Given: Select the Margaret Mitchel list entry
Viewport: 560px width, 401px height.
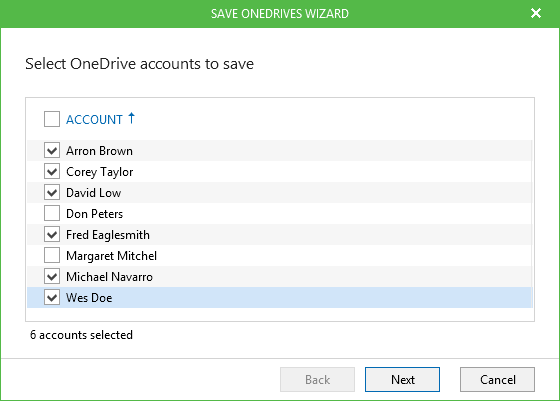Looking at the screenshot, I should pos(280,256).
